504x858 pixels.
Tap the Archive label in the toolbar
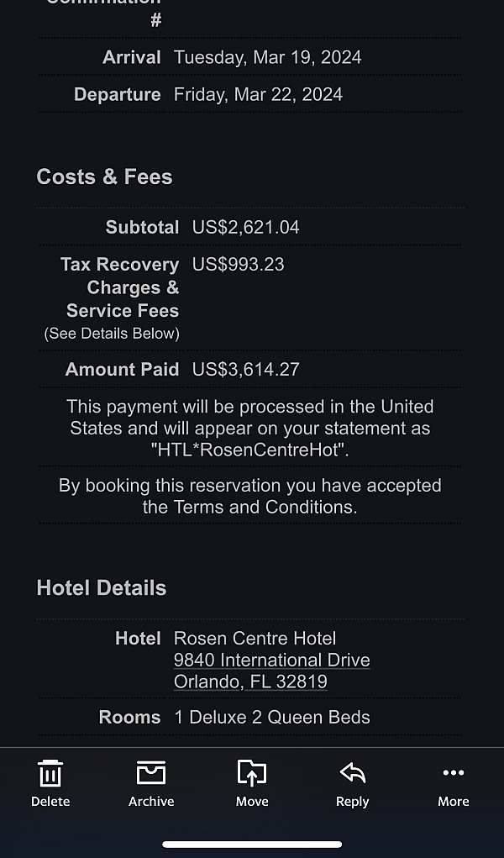tap(151, 802)
